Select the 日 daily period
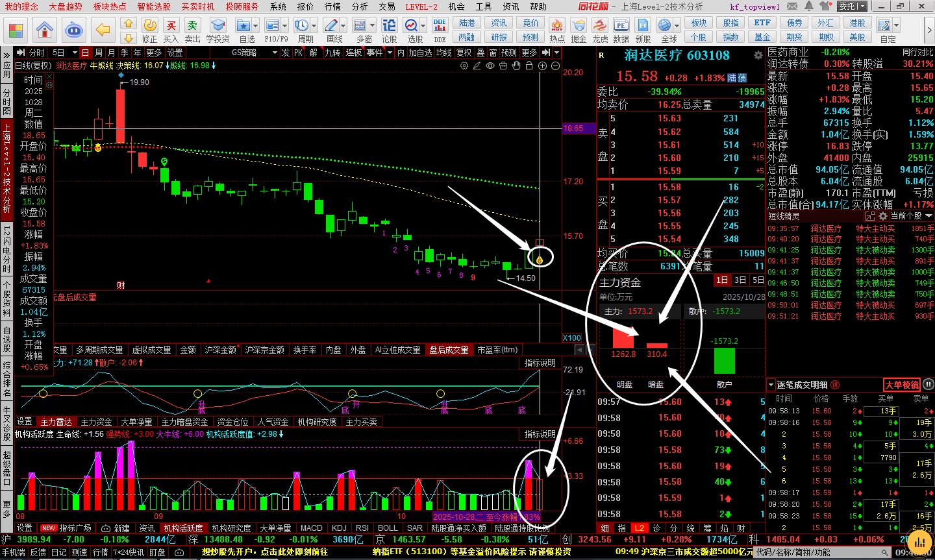The width and height of the screenshot is (935, 560). [x=85, y=53]
